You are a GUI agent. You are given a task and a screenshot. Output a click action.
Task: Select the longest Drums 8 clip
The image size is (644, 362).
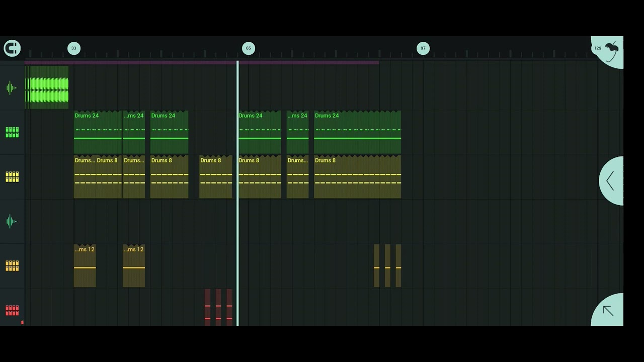pyautogui.click(x=358, y=177)
